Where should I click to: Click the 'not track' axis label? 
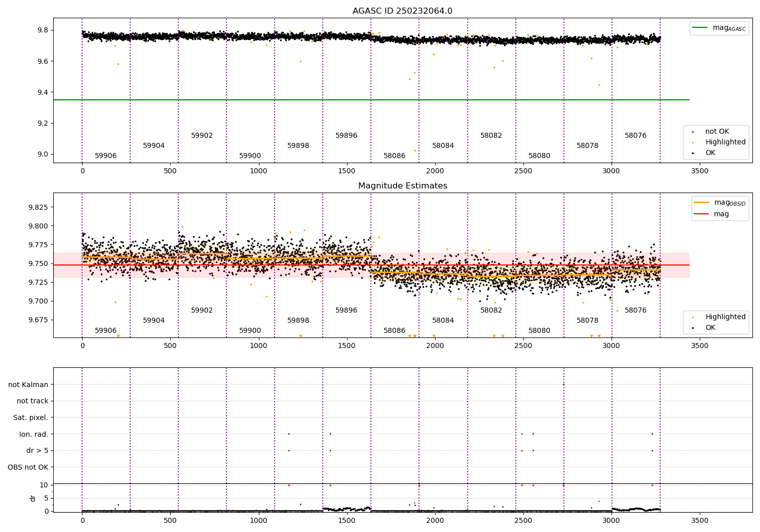(32, 401)
